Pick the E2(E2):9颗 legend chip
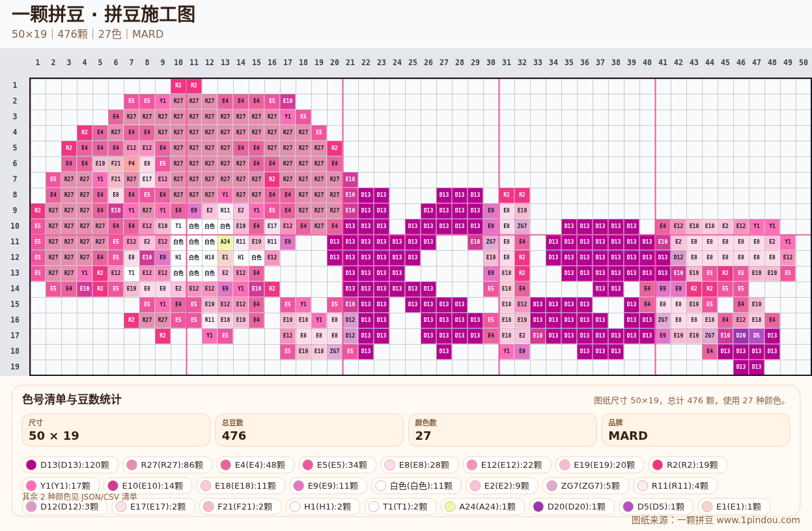Screen dimensions: 812x531 click(501, 486)
